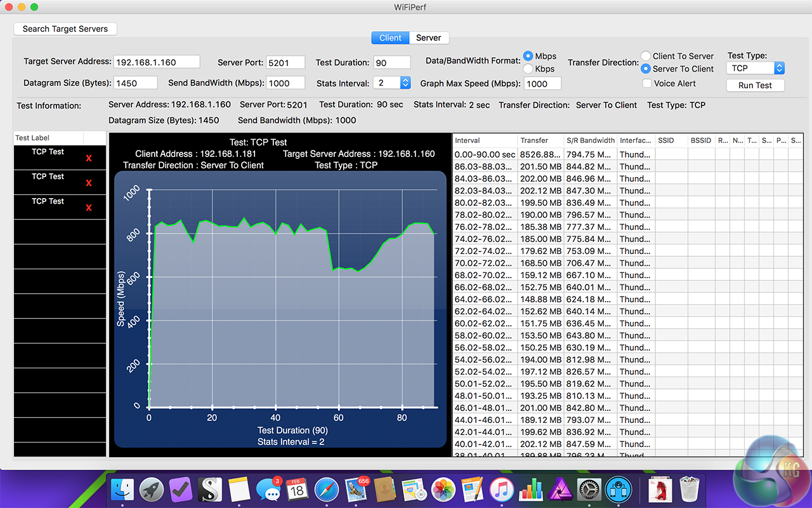The image size is (812, 508).
Task: Select the Client tab
Action: point(390,37)
